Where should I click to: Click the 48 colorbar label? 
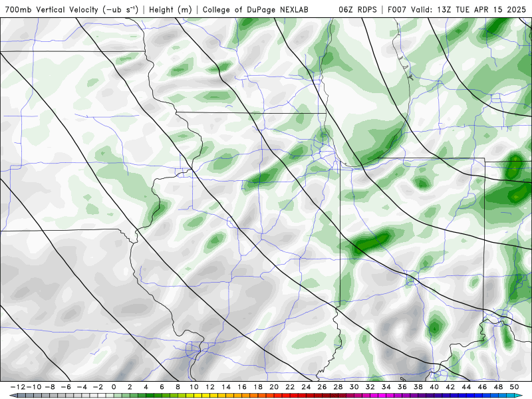coord(498,387)
